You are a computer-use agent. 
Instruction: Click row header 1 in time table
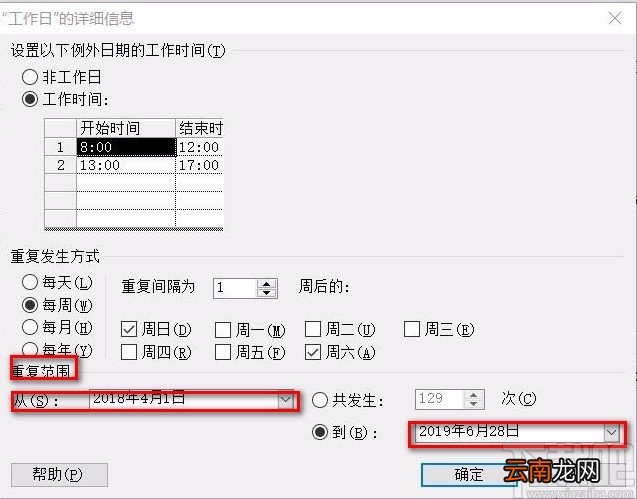61,147
